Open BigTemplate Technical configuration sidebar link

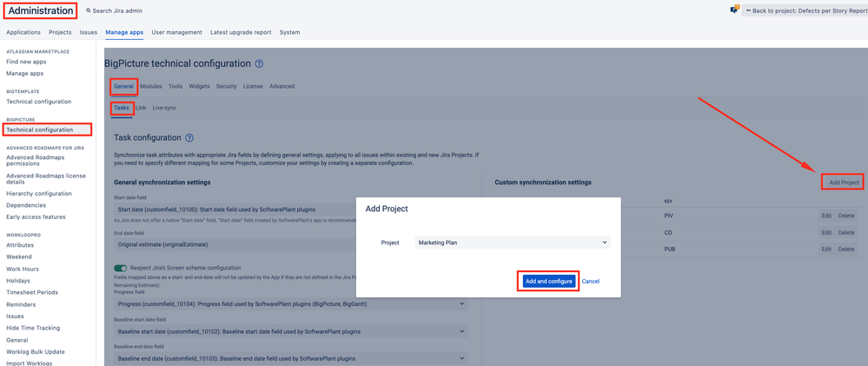tap(39, 102)
